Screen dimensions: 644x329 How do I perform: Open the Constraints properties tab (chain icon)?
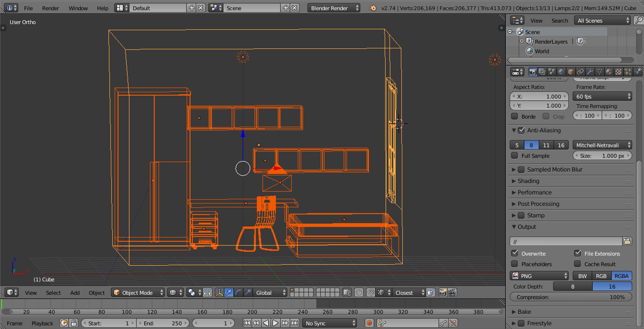[580, 72]
